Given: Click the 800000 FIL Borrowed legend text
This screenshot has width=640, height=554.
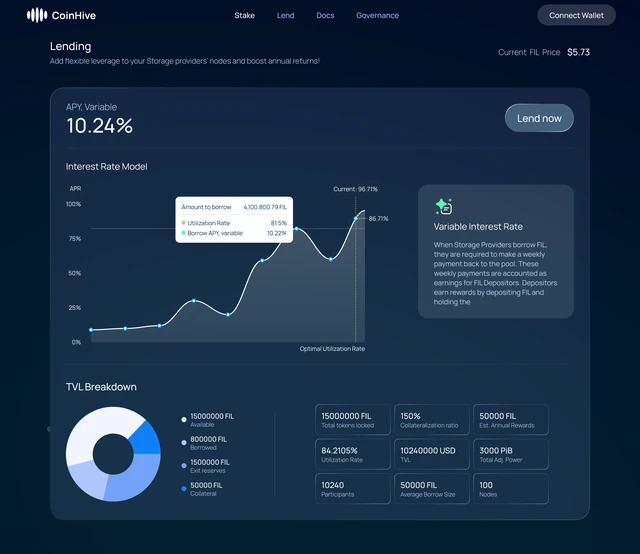Looking at the screenshot, I should pyautogui.click(x=208, y=443).
